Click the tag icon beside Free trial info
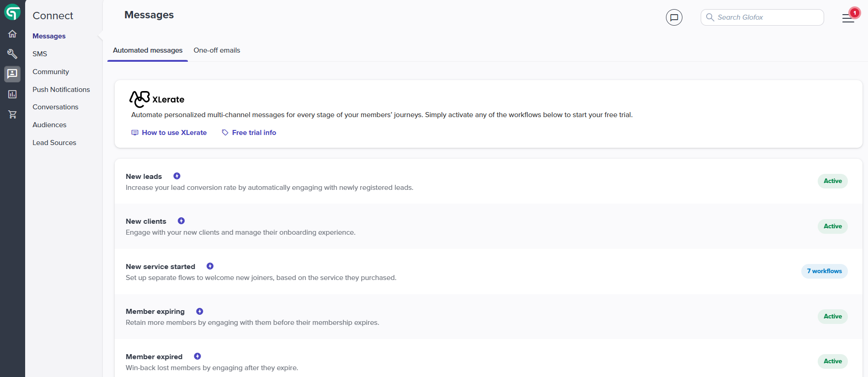The width and height of the screenshot is (868, 377). pyautogui.click(x=225, y=133)
